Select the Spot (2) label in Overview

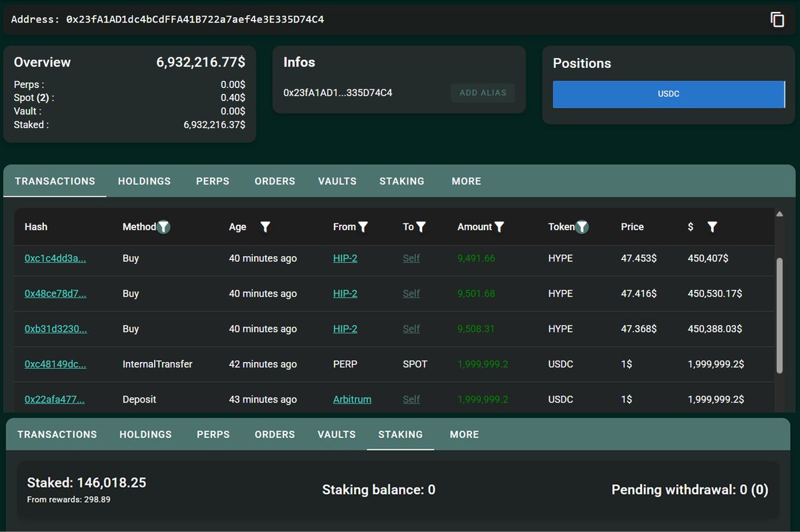click(x=34, y=98)
